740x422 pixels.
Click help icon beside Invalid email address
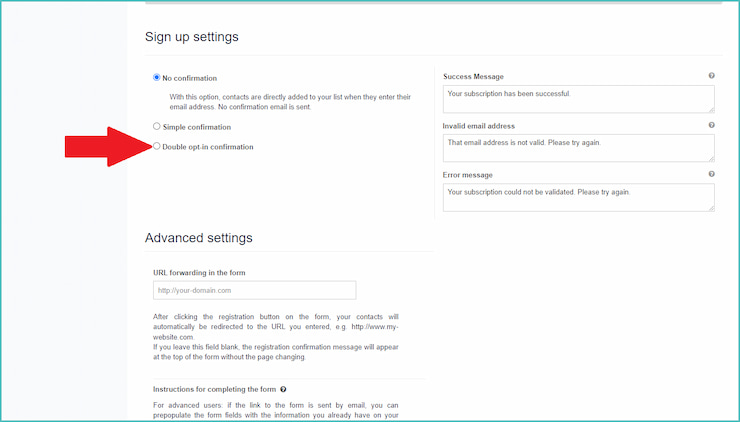point(711,125)
